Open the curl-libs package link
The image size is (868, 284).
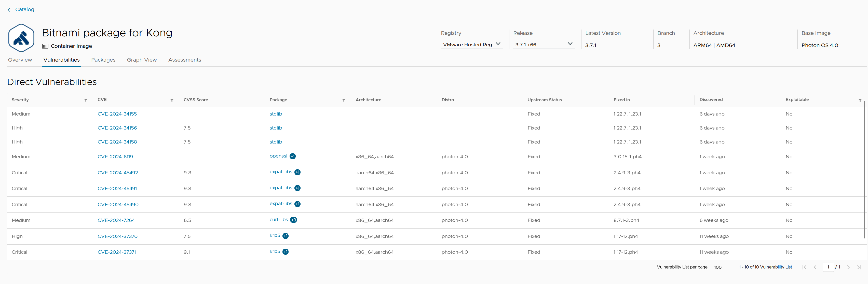click(279, 220)
